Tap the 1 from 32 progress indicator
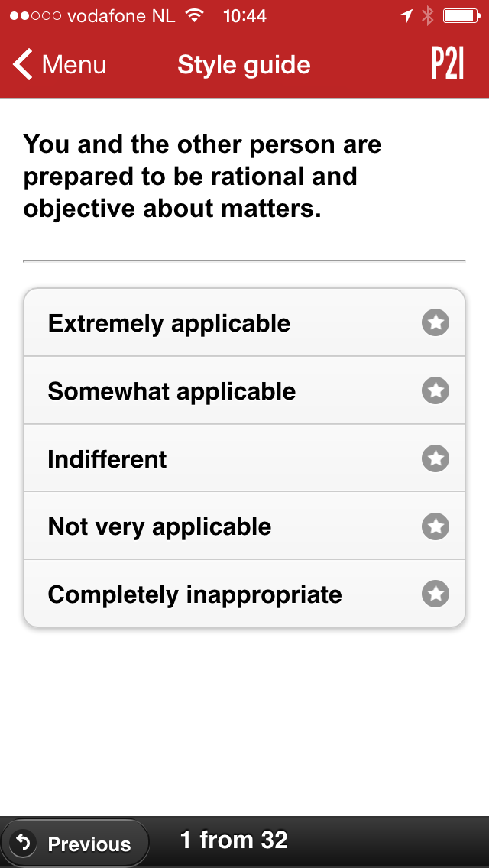Image resolution: width=489 pixels, height=868 pixels. [x=234, y=840]
